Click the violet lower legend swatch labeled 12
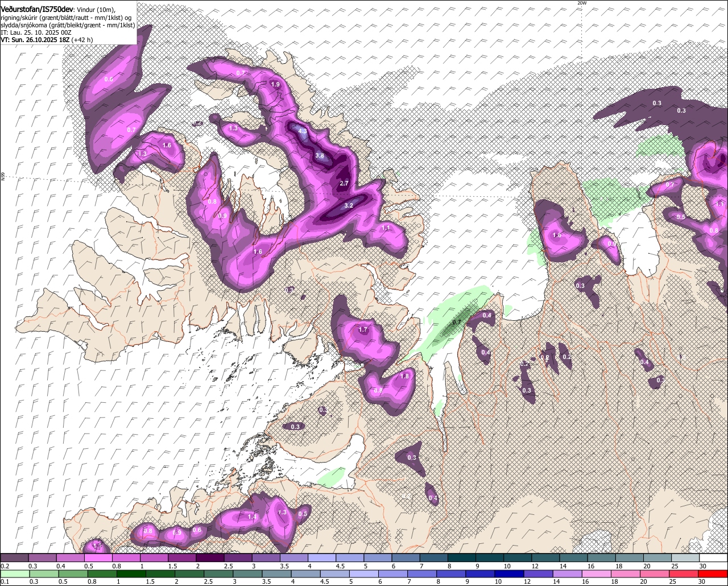Viewport: 728px width, 586px height. (537, 574)
